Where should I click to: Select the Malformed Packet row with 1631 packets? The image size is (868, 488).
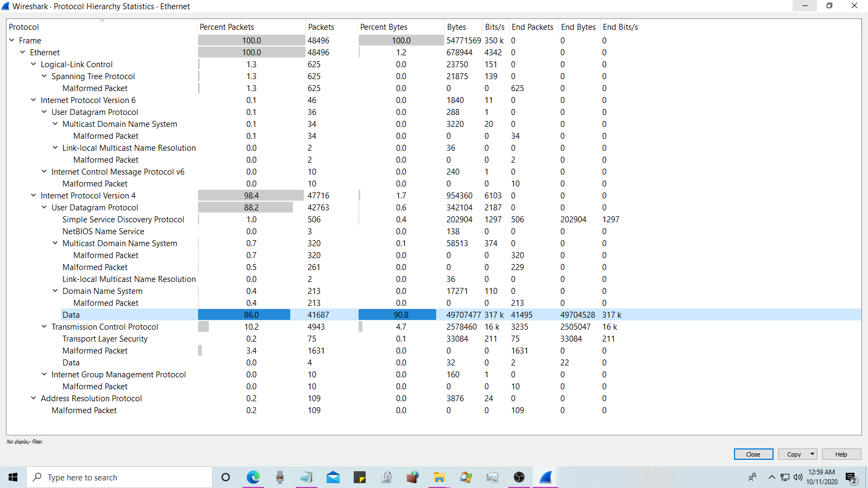pyautogui.click(x=434, y=350)
